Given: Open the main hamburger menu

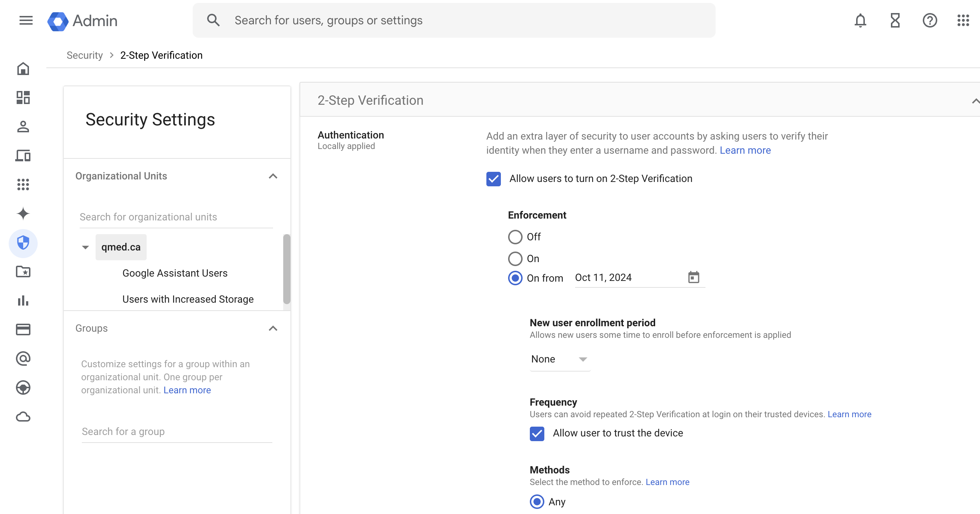Looking at the screenshot, I should [x=26, y=20].
